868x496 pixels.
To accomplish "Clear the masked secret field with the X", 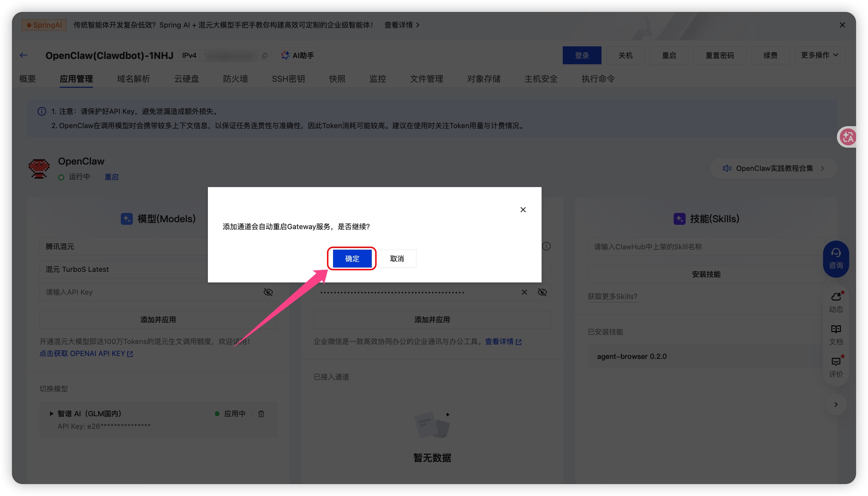I will tap(524, 292).
